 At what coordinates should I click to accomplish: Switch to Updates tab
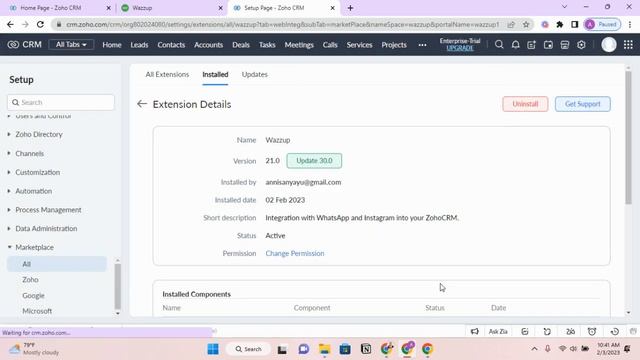tap(255, 74)
